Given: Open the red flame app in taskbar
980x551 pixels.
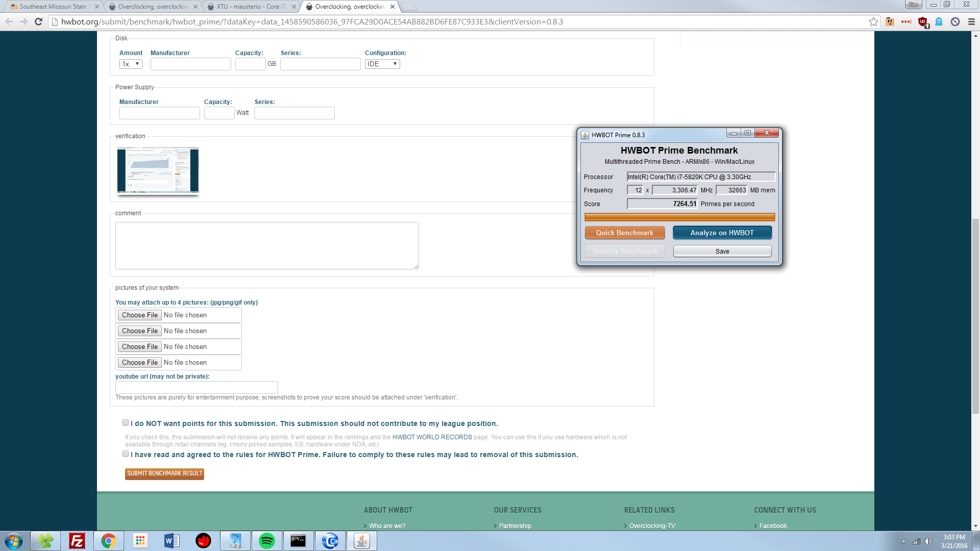Looking at the screenshot, I should (x=204, y=541).
